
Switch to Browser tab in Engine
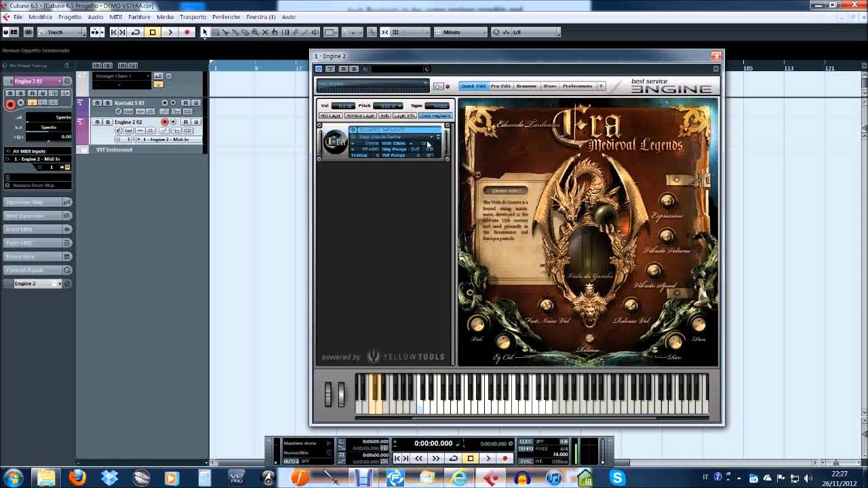pyautogui.click(x=527, y=86)
